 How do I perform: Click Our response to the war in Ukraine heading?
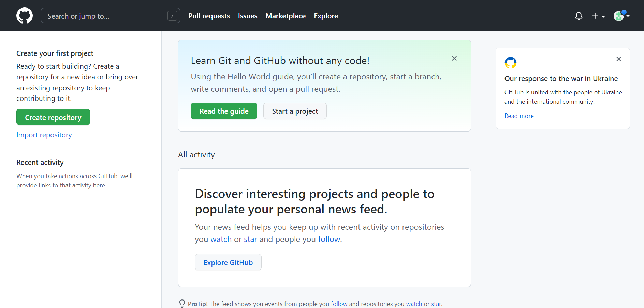click(561, 79)
